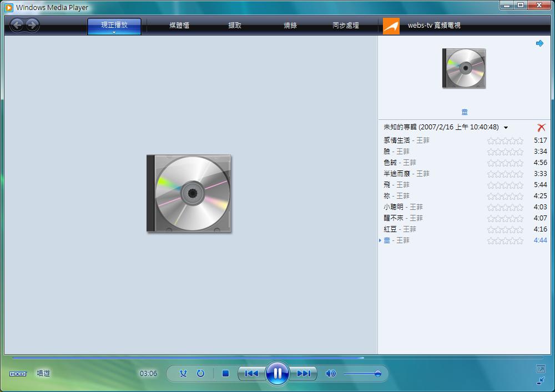
Task: Skip to the previous track
Action: pyautogui.click(x=251, y=373)
